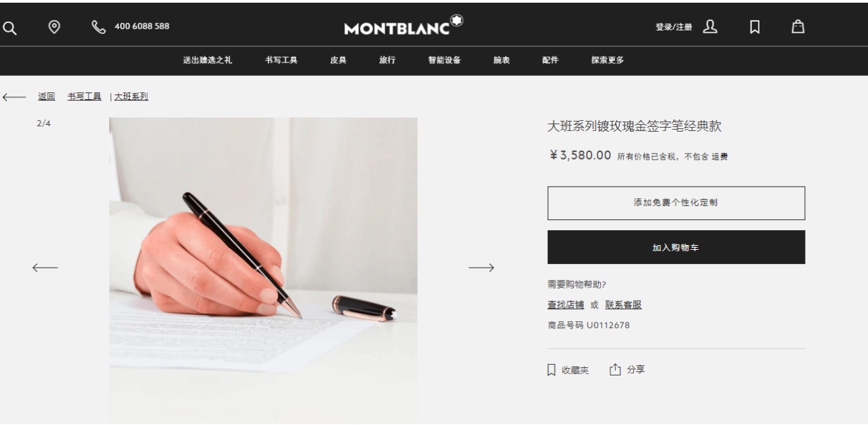
Task: Open the 腕表 navigation menu
Action: coord(502,60)
